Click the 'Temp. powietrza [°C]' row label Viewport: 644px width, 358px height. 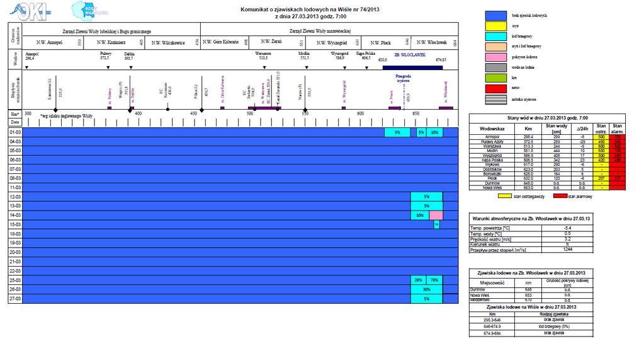(490, 228)
